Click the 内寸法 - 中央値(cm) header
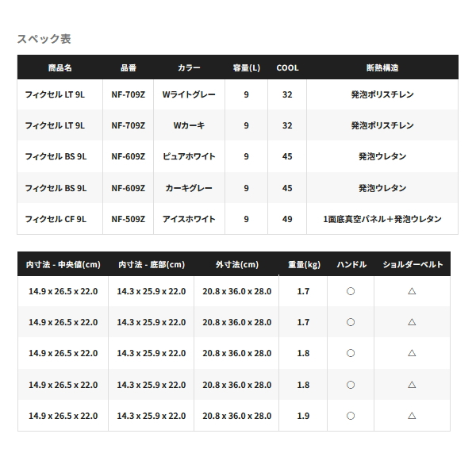 tap(63, 265)
